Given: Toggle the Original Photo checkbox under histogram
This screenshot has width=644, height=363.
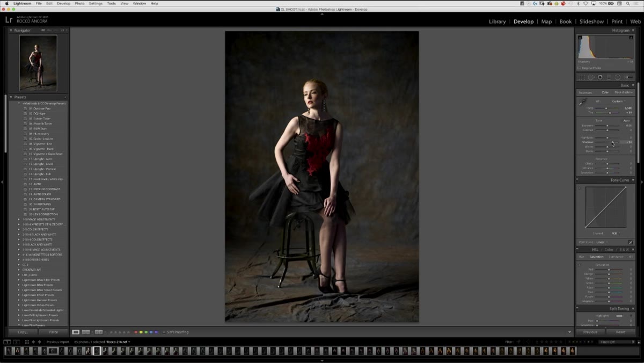Looking at the screenshot, I should coord(579,68).
